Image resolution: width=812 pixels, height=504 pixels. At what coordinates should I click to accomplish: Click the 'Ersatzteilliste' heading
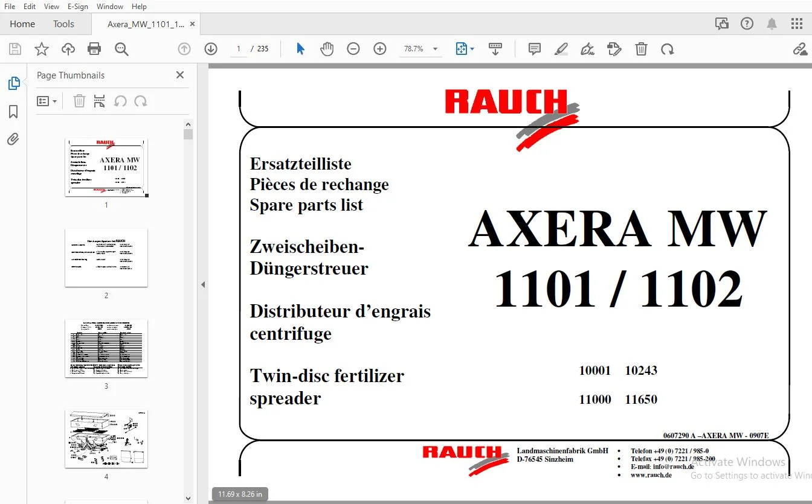pyautogui.click(x=300, y=164)
